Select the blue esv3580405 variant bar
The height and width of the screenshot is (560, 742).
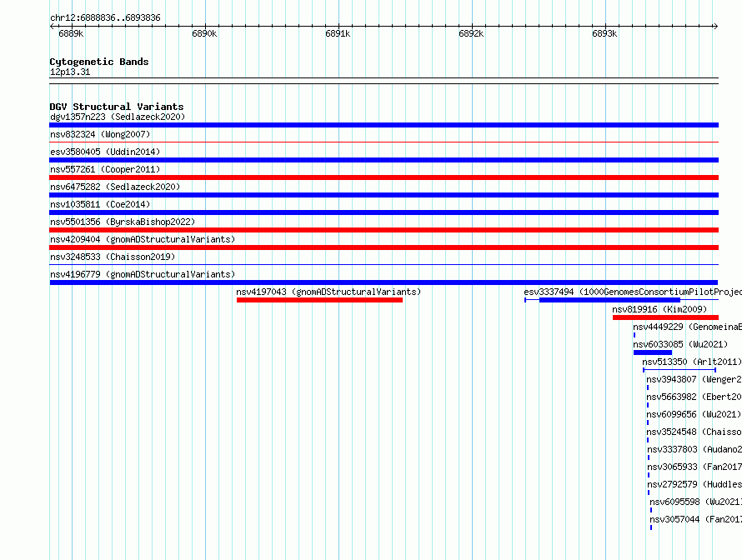point(384,160)
